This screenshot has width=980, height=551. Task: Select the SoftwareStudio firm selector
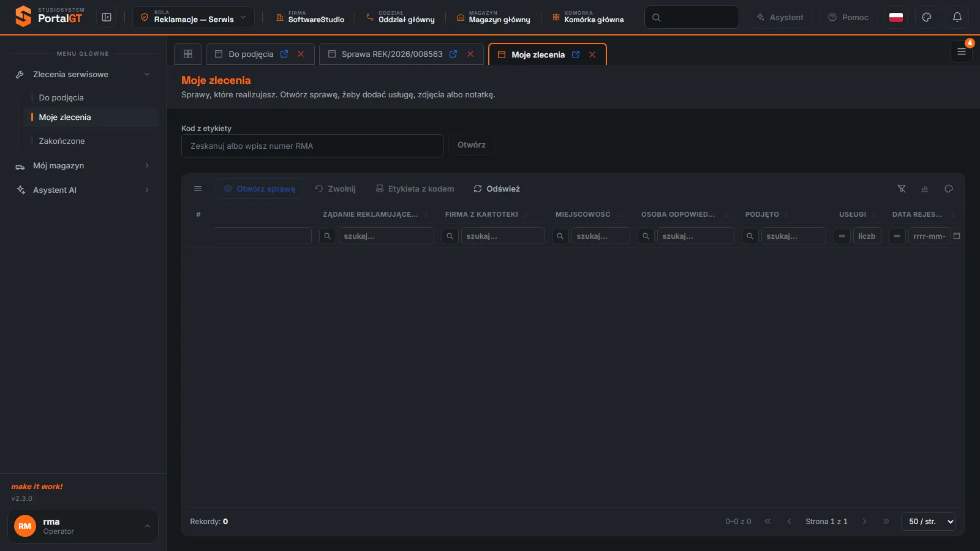pos(310,17)
